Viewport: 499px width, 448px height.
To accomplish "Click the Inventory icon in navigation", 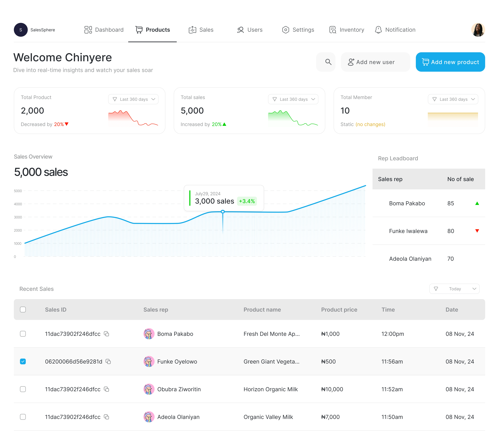I will [x=332, y=30].
